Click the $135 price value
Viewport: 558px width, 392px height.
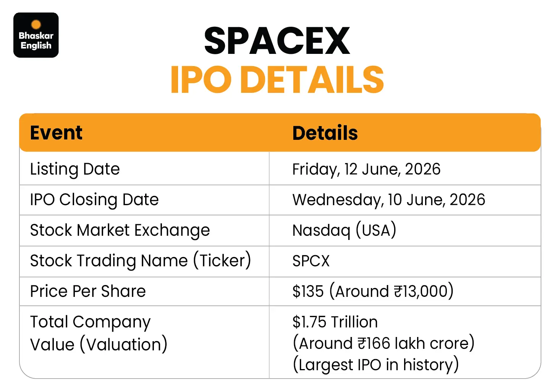308,291
